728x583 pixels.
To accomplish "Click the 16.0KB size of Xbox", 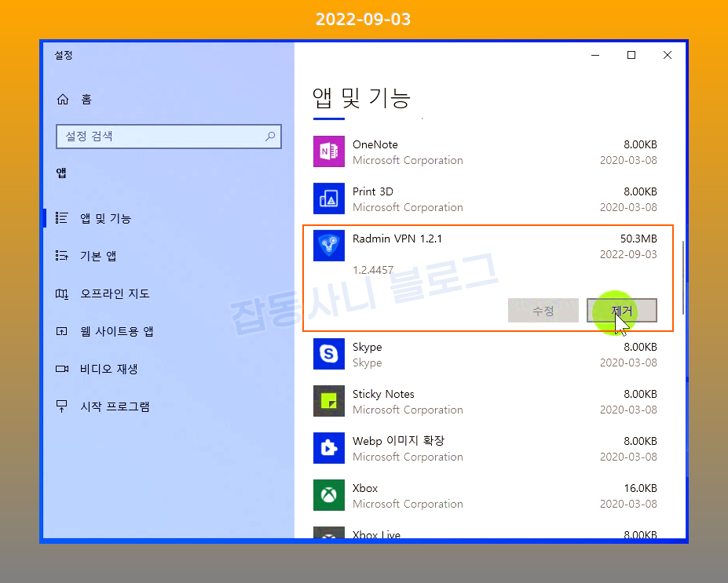I will (640, 488).
